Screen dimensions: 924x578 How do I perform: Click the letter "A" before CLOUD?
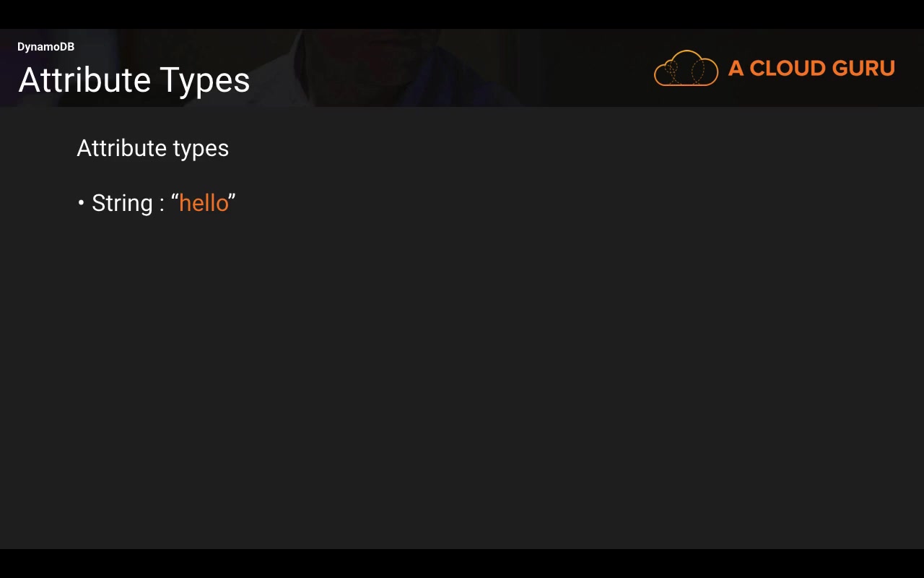pyautogui.click(x=736, y=69)
